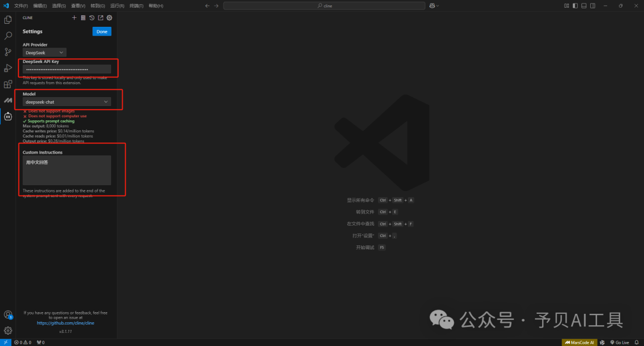Screen dimensions: 644x346
Task: Open errors and warnings count in status bar
Action: 23,342
